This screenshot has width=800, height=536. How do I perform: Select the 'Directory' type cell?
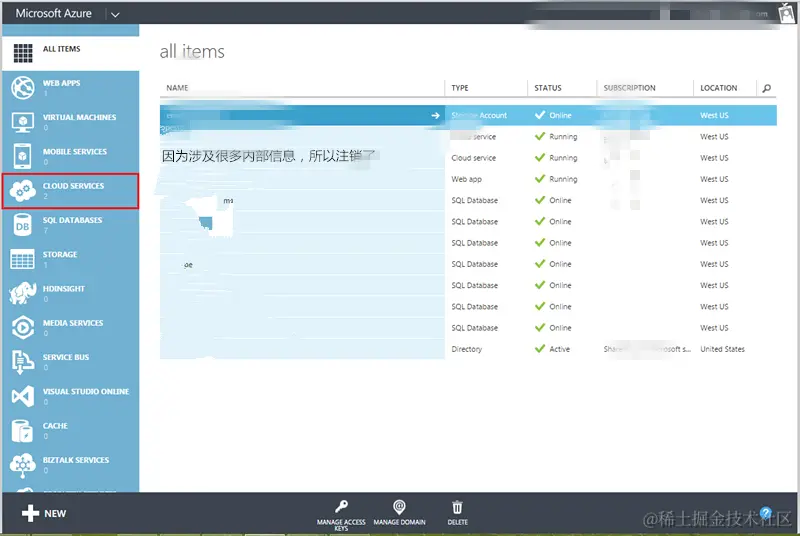click(x=466, y=349)
